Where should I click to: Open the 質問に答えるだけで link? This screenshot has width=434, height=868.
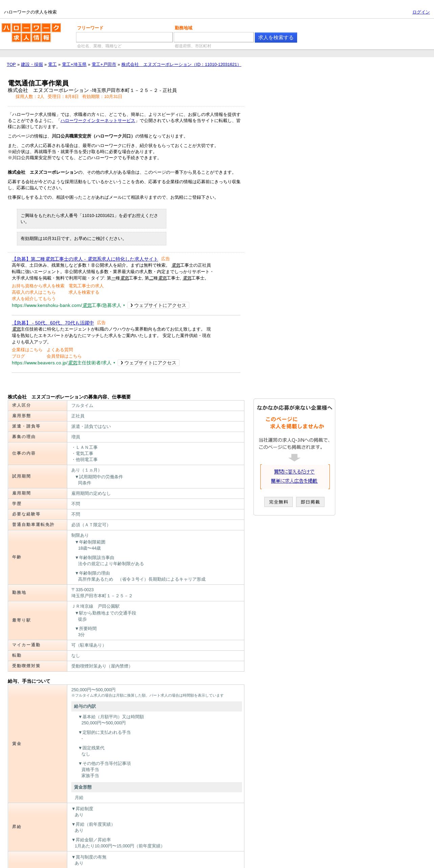point(294,472)
